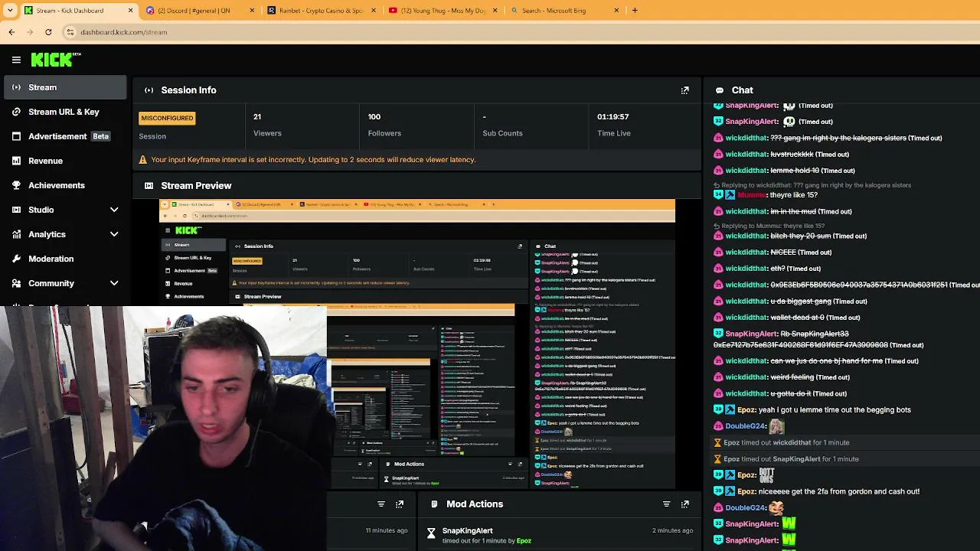
Task: Click wickdidthat username on 'wallet dead at 0'
Action: tap(746, 318)
